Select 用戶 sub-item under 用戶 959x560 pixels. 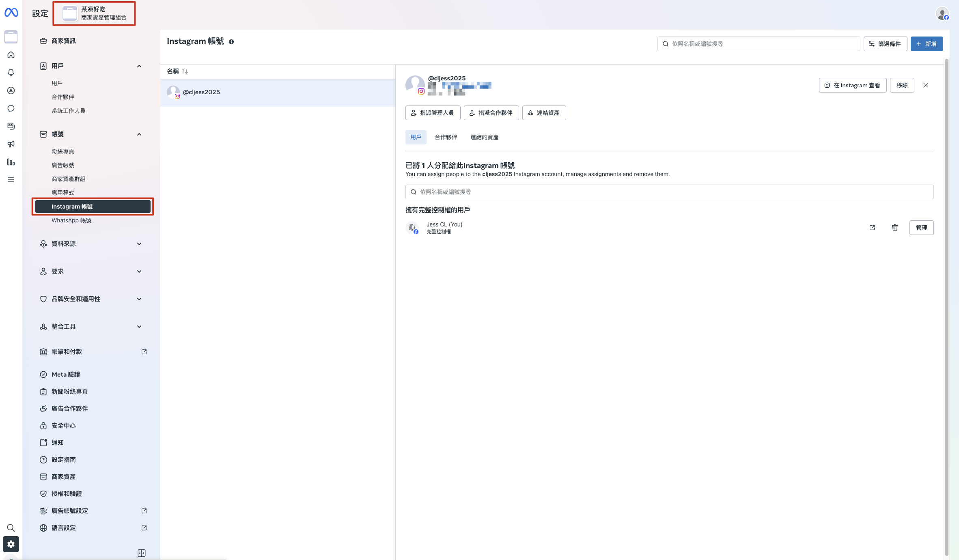point(57,83)
